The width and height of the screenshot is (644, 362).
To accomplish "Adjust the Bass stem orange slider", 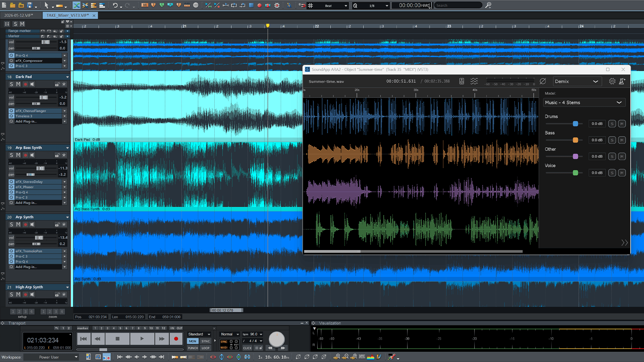I will pyautogui.click(x=575, y=140).
